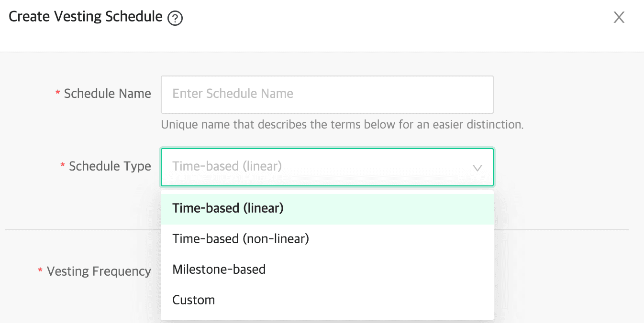Viewport: 644px width, 323px height.
Task: Click the helper text under Schedule Name
Action: [x=342, y=125]
